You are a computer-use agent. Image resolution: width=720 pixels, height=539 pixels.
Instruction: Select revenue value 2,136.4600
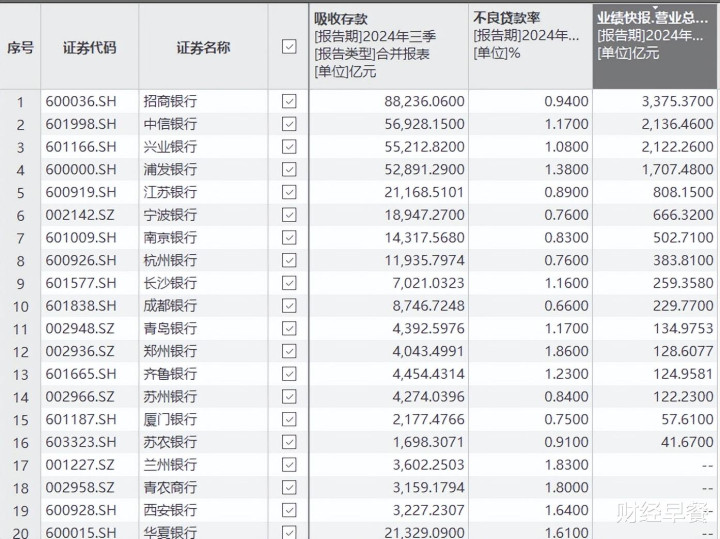677,124
